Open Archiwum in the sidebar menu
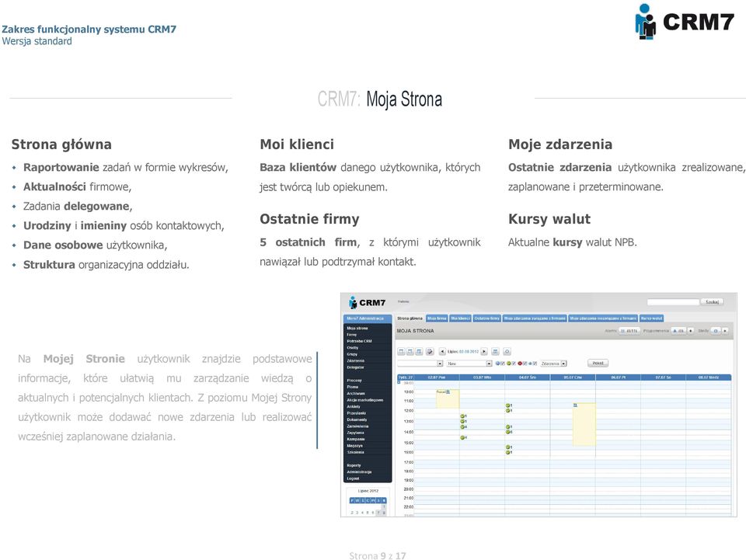 356,394
